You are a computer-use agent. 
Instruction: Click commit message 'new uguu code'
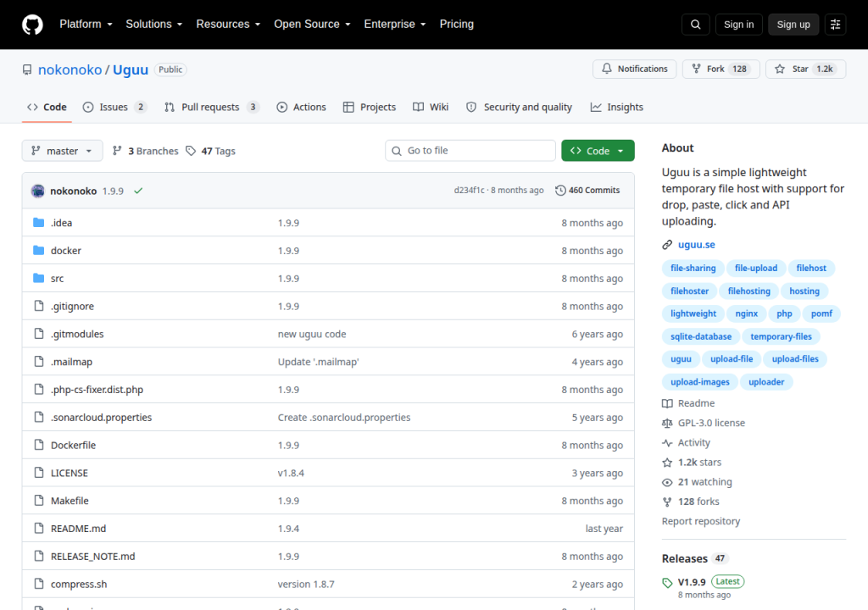(x=312, y=335)
